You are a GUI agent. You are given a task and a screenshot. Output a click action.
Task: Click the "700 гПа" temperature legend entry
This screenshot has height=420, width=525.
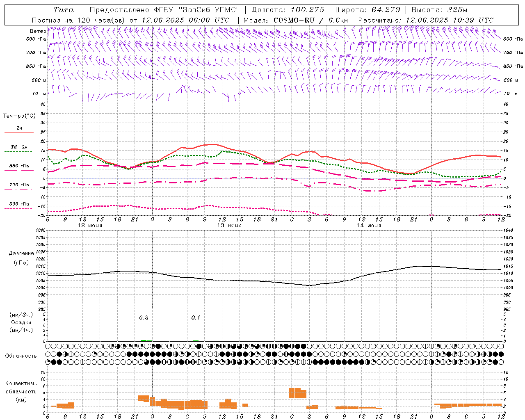coord(19,185)
